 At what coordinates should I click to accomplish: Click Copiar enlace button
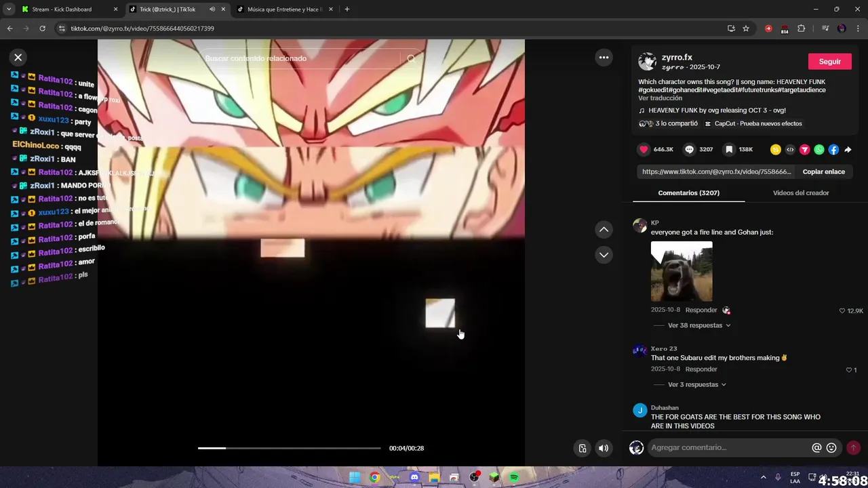pyautogui.click(x=823, y=171)
